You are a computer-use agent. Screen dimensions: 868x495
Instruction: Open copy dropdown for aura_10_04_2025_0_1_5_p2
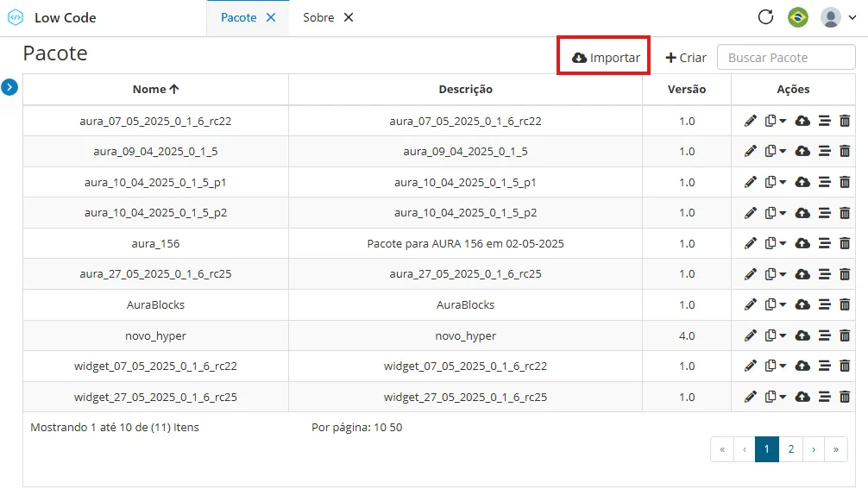coord(775,213)
